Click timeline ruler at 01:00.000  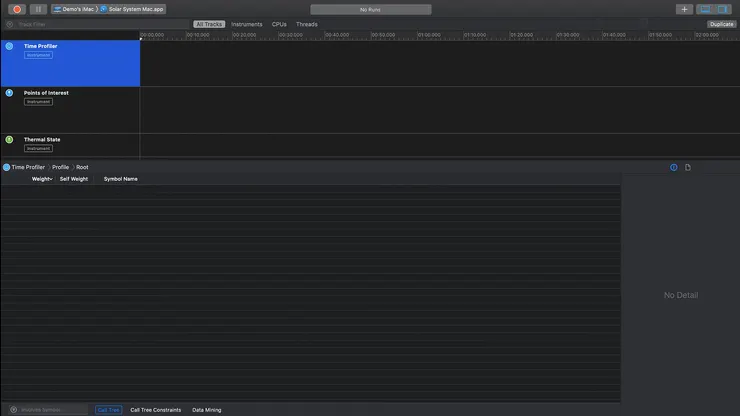tap(429, 35)
